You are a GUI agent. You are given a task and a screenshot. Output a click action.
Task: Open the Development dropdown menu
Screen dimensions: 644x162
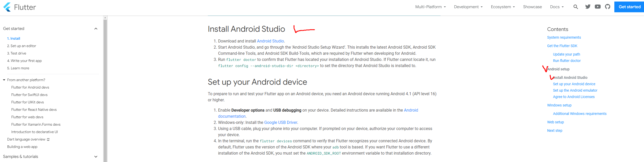pyautogui.click(x=468, y=7)
